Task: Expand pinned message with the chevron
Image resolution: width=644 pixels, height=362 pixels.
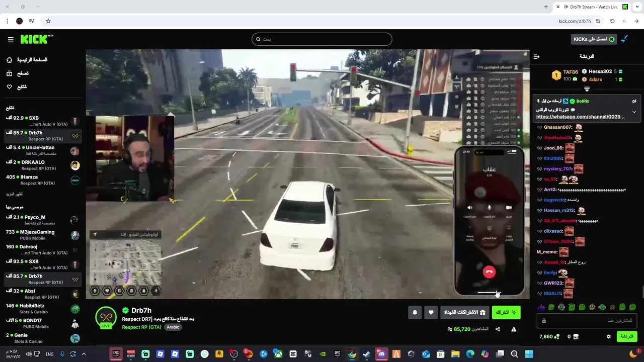Action: (634, 112)
